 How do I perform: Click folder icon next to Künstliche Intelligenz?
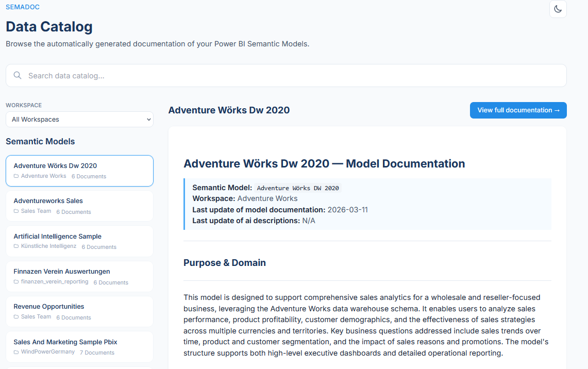[16, 246]
